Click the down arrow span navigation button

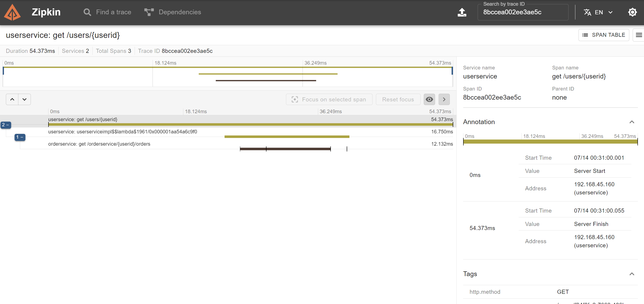(24, 99)
